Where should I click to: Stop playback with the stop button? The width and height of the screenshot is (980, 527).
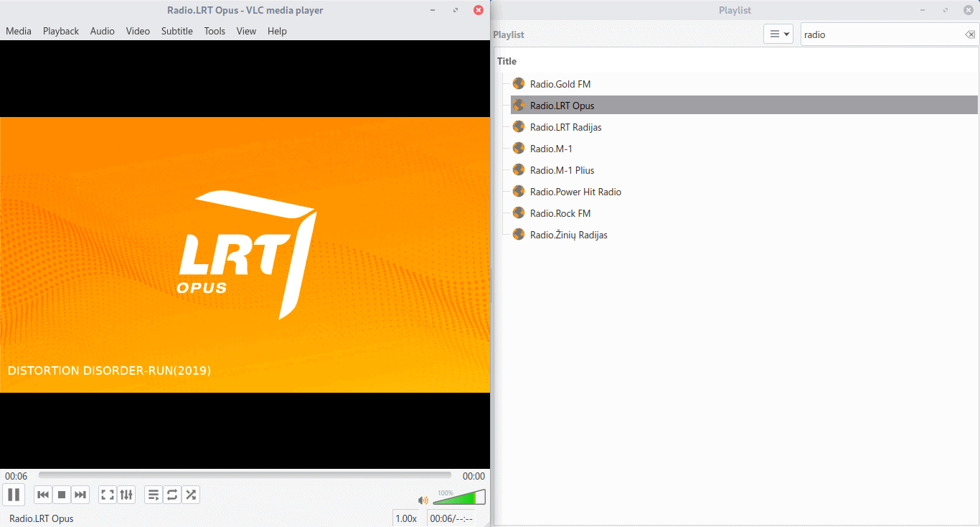pyautogui.click(x=62, y=495)
